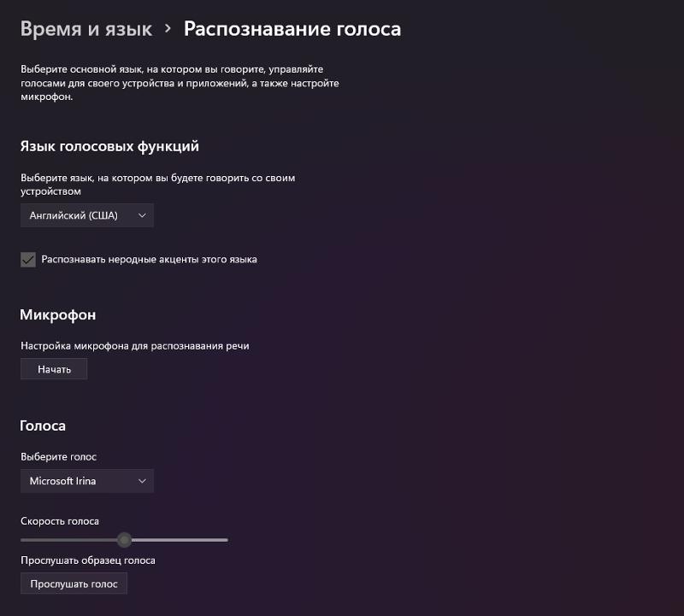
Task: Click the chevron arrow of the speech language dropdown
Action: tap(142, 215)
